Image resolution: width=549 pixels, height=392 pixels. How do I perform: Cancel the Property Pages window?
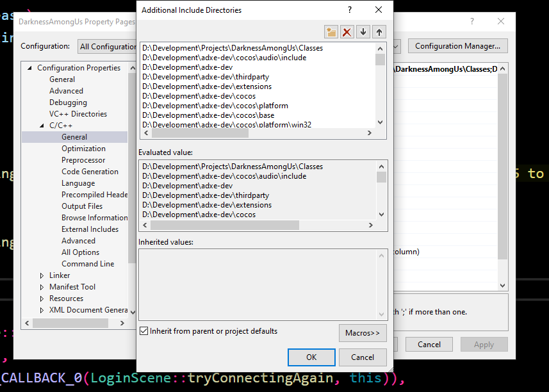[x=429, y=345]
